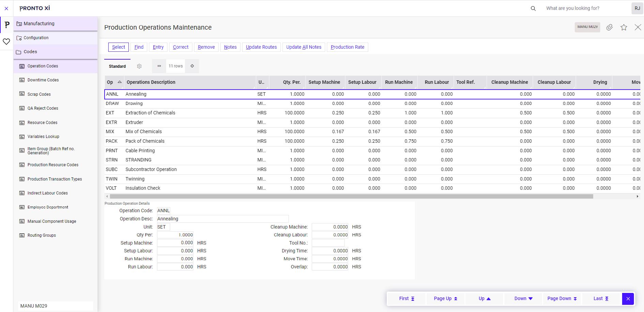Click Resource Codes list icon
This screenshot has height=312, width=644.
click(x=22, y=122)
